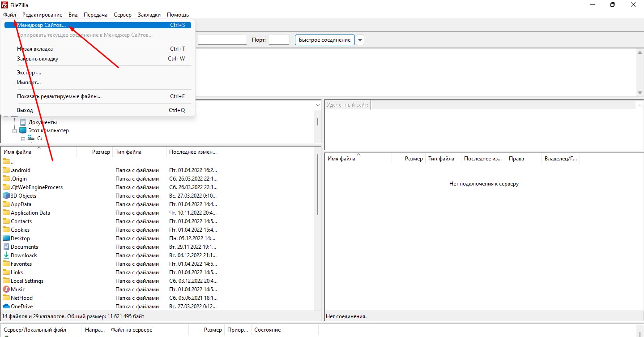
Task: Sort local files by Размер column
Action: coord(95,152)
